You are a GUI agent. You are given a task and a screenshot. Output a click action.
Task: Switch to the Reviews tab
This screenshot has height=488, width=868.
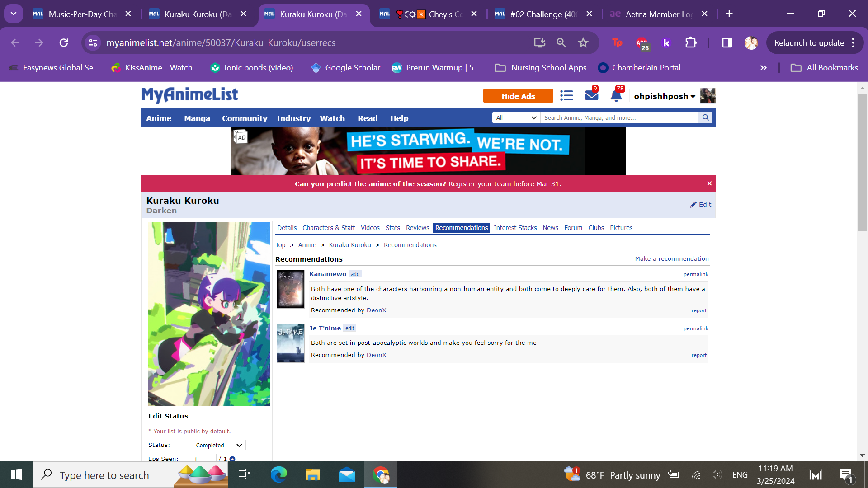click(x=417, y=228)
